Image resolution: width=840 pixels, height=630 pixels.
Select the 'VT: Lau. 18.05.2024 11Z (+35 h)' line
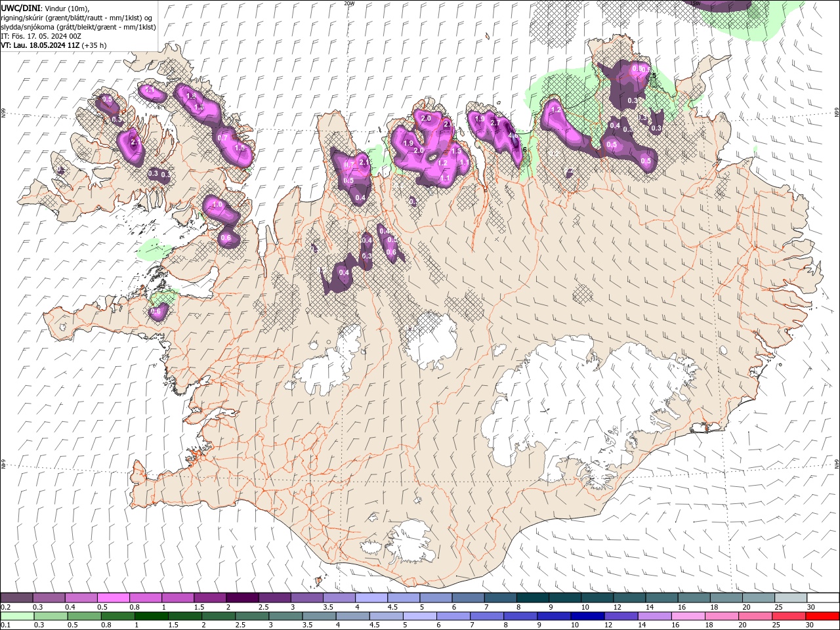click(x=54, y=45)
